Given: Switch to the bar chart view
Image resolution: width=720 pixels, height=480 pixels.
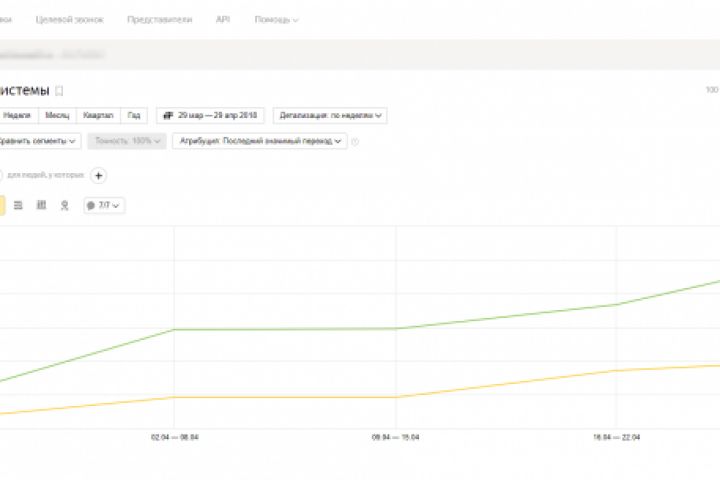Looking at the screenshot, I should click(x=41, y=205).
